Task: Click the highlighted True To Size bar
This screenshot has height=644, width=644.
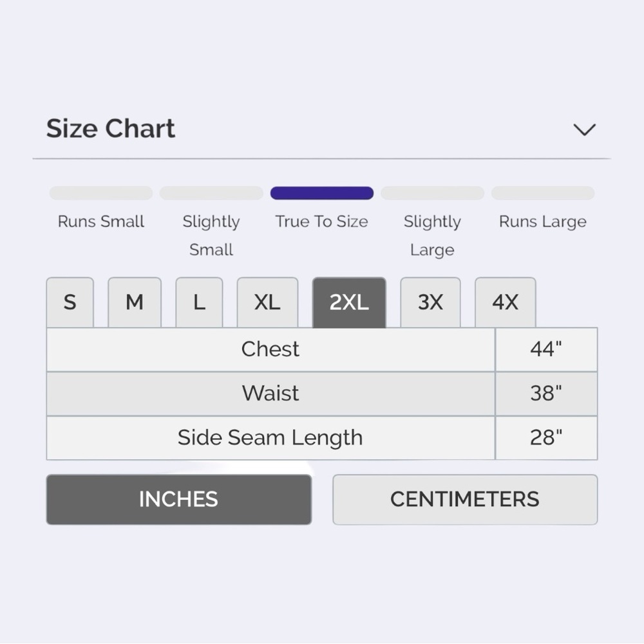Action: [322, 193]
